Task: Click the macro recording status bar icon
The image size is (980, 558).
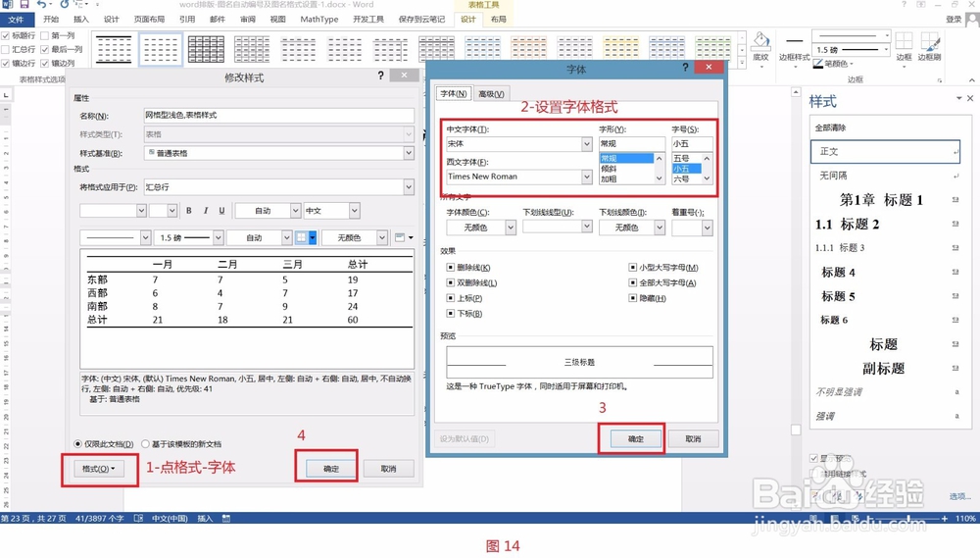Action: pos(226,518)
